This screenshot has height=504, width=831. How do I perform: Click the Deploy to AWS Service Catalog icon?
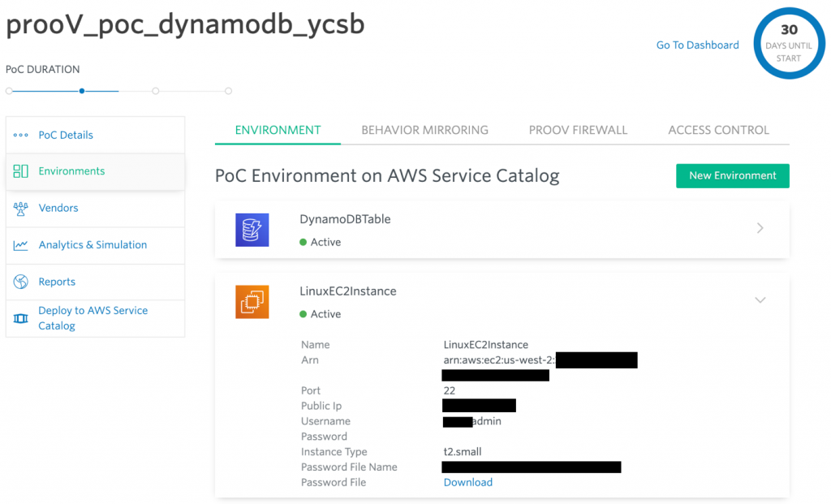(x=20, y=318)
